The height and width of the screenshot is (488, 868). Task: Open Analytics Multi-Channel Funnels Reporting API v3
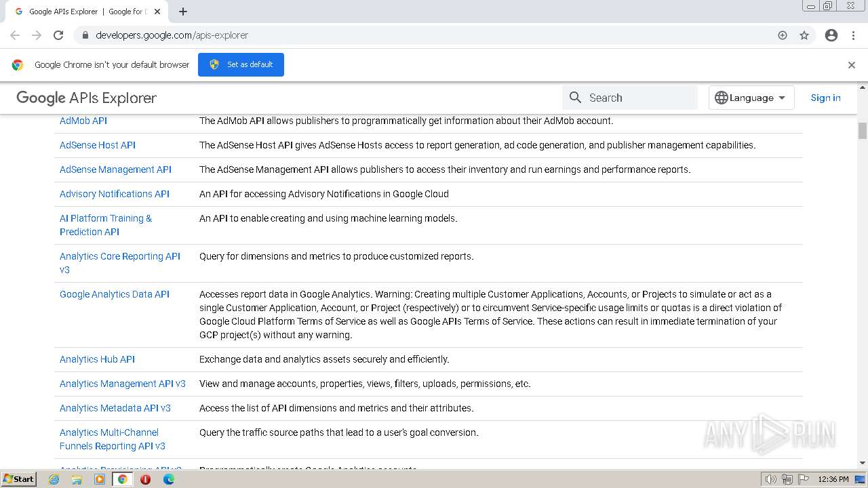[x=113, y=439]
